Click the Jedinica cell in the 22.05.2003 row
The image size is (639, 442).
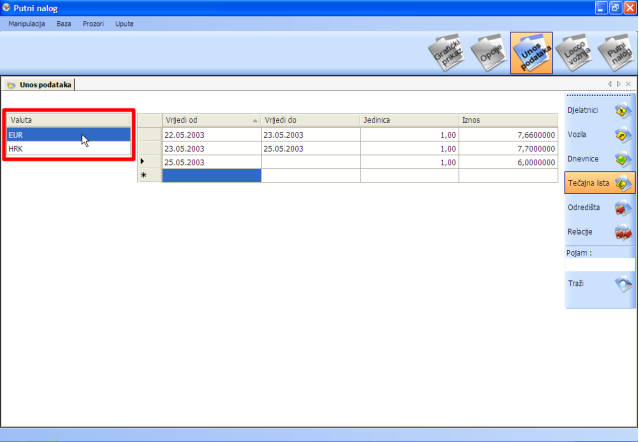[x=410, y=135]
